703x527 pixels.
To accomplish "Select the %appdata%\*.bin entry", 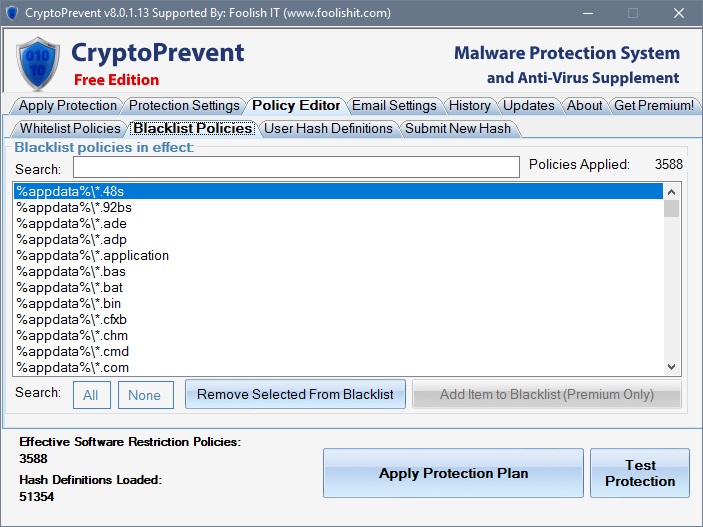I will pyautogui.click(x=338, y=304).
